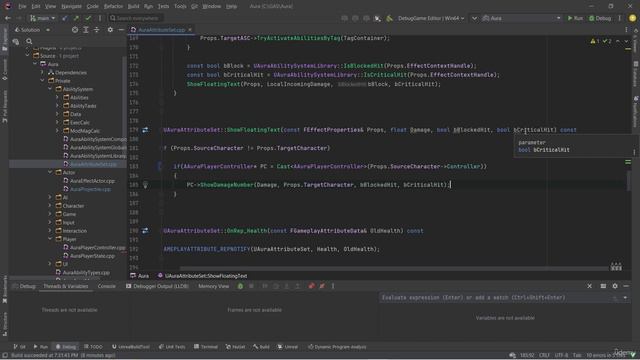Open NuGet tool window
The height and width of the screenshot is (360, 640).
[x=236, y=347]
